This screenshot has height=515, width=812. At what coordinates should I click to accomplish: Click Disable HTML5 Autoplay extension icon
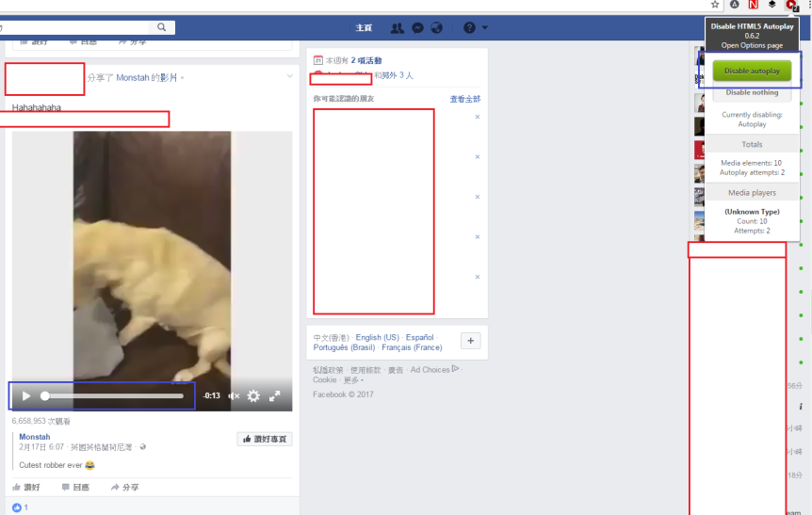point(791,5)
